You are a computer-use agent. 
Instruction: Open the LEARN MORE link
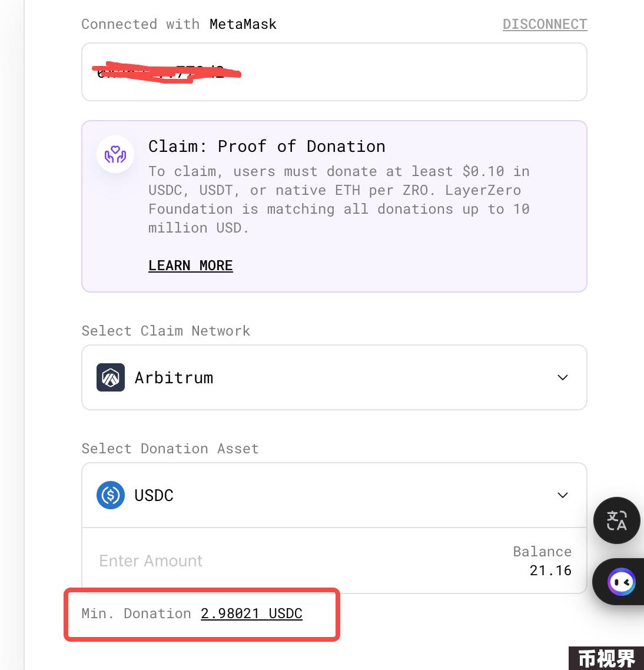191,266
